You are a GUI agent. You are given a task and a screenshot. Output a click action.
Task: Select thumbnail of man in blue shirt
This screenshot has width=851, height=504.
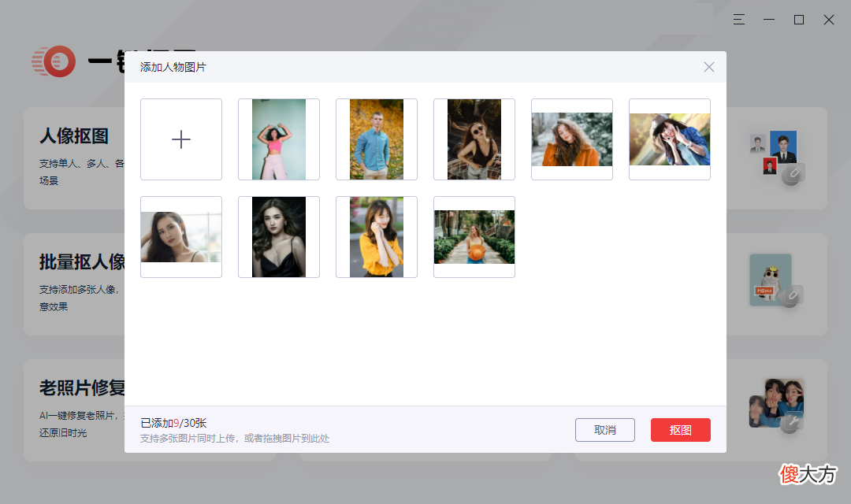[x=377, y=139]
